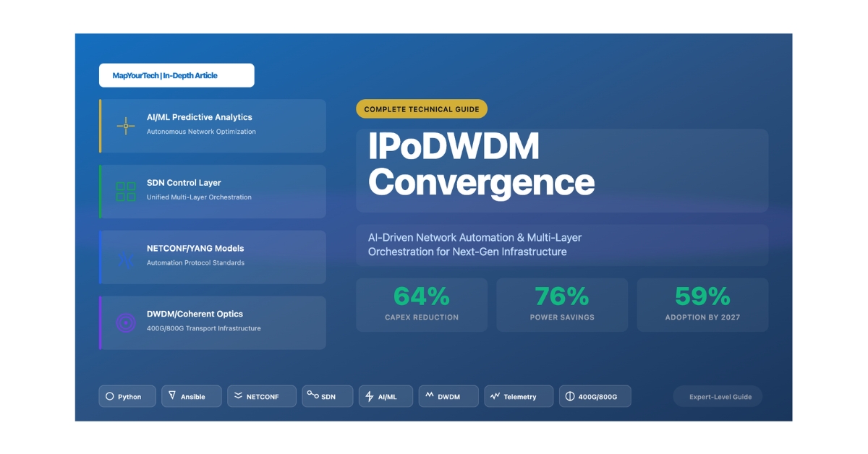Select the 76% Power Savings stat card
Image resolution: width=868 pixels, height=454 pixels.
pos(562,304)
